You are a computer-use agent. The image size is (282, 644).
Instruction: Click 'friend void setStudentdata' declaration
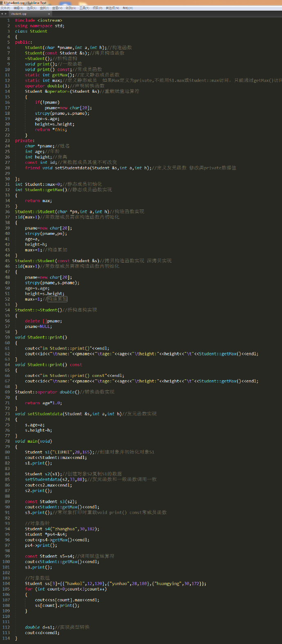coord(88,168)
